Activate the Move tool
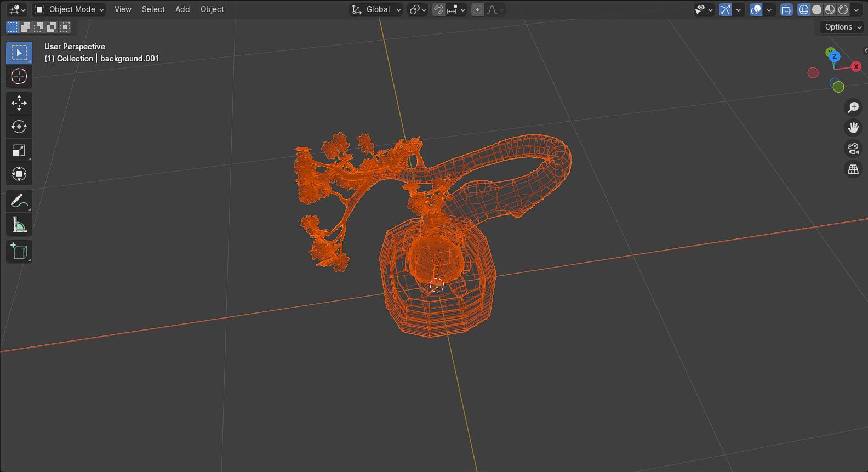The width and height of the screenshot is (868, 472). 19,103
